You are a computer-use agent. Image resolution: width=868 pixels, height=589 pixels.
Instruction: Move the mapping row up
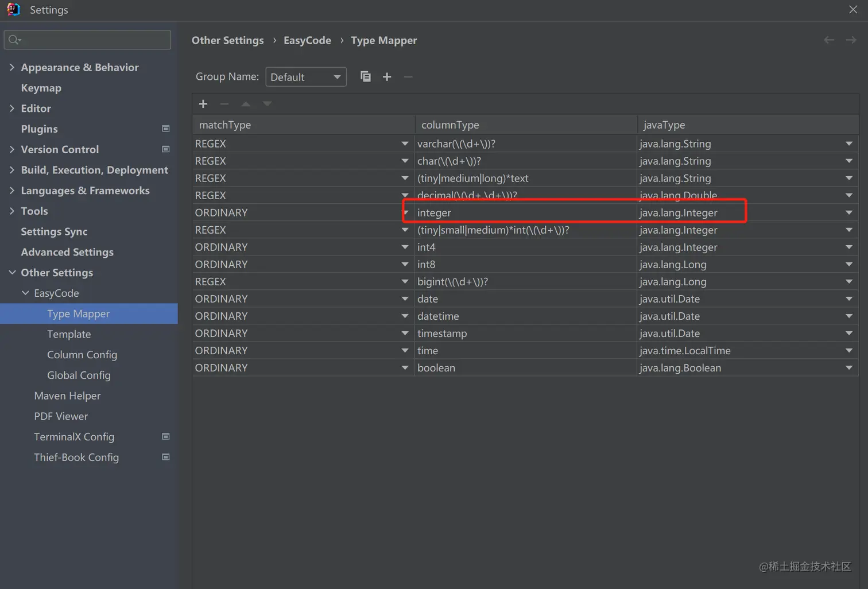[x=246, y=104]
